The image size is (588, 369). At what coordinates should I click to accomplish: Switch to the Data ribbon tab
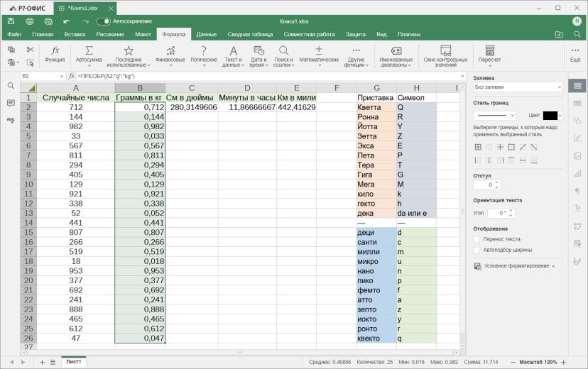pyautogui.click(x=206, y=35)
